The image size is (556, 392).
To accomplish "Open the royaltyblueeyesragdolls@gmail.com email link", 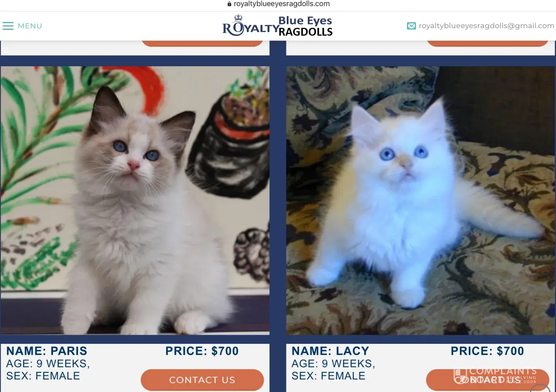I will tap(487, 26).
